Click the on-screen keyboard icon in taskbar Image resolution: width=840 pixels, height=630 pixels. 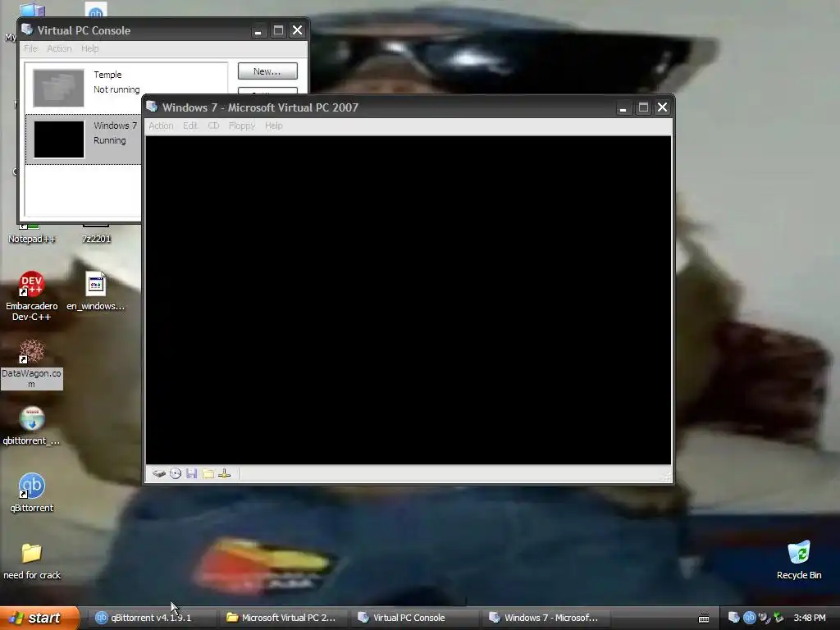(x=704, y=619)
